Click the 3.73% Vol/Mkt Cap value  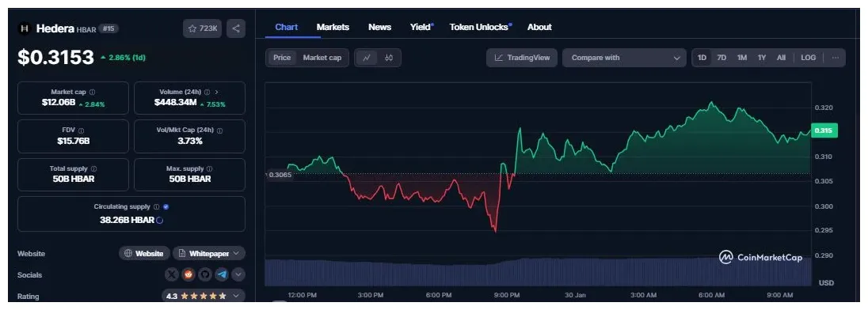190,141
